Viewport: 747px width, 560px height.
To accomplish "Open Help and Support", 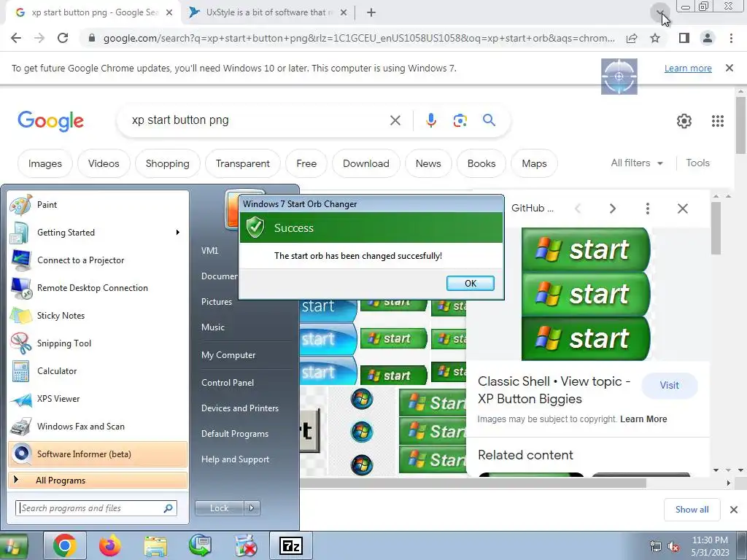I will tap(235, 459).
